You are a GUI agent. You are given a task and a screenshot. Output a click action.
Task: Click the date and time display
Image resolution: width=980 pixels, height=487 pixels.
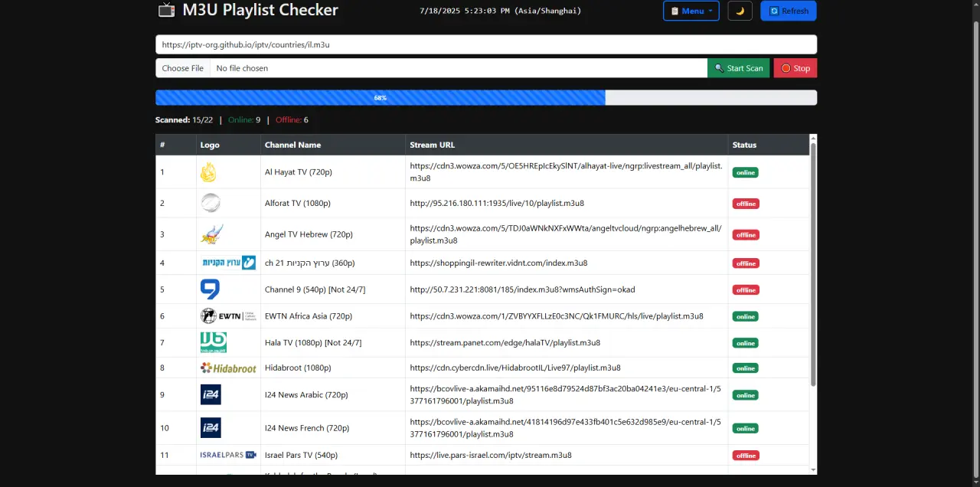pos(501,11)
